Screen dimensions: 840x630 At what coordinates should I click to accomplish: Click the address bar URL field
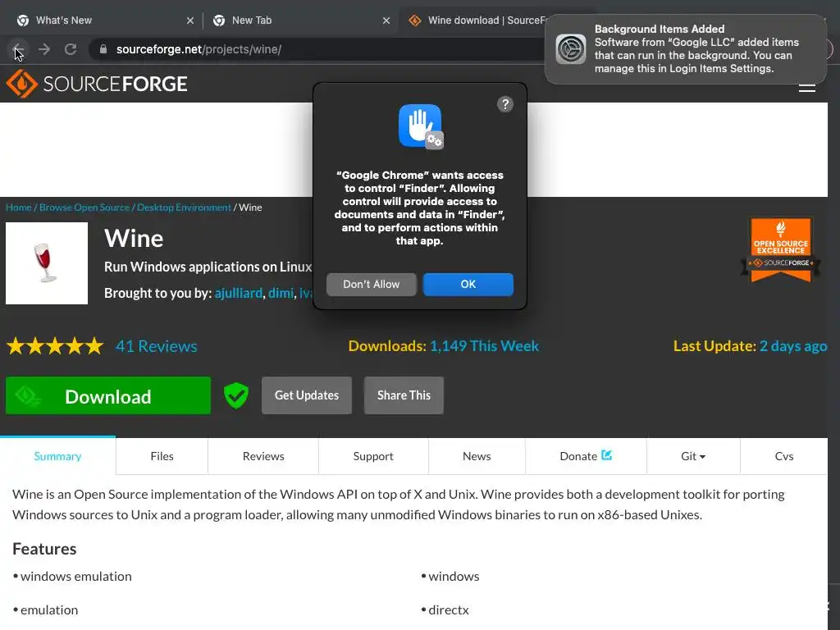coord(322,49)
